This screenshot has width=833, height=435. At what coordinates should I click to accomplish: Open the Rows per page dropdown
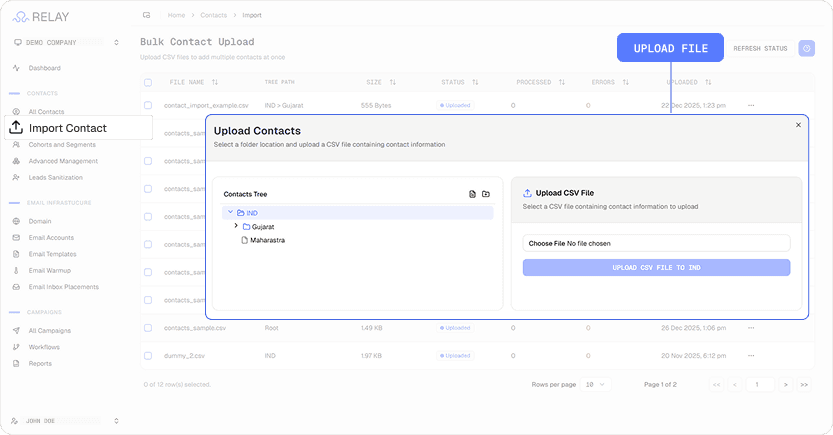[595, 385]
